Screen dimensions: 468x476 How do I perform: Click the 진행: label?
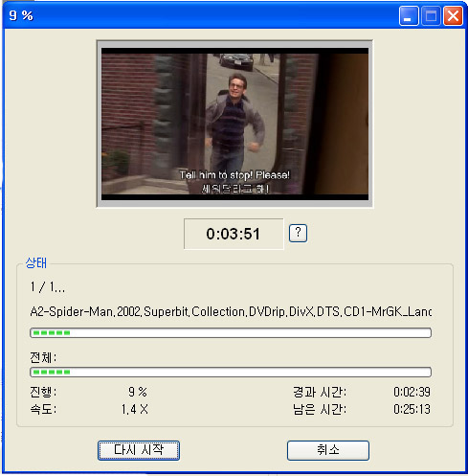[43, 392]
